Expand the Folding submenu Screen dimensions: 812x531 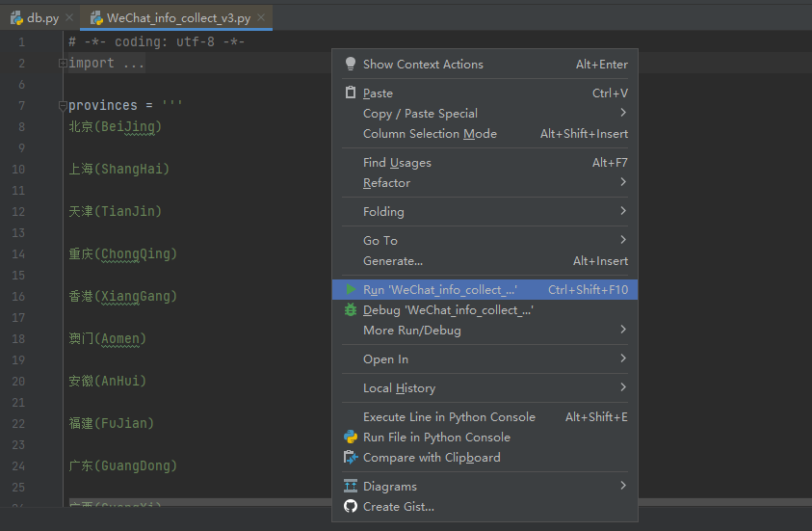pyautogui.click(x=623, y=212)
